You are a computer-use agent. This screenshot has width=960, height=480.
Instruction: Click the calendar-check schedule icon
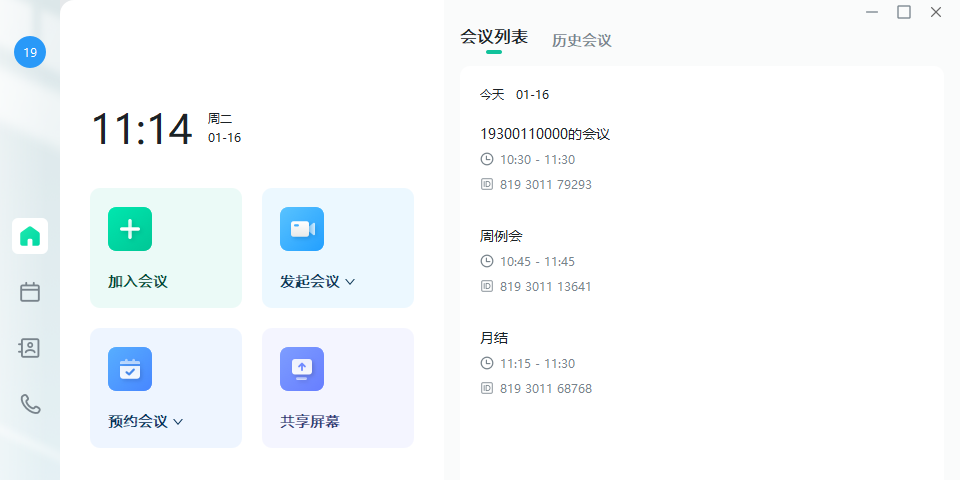tap(130, 369)
